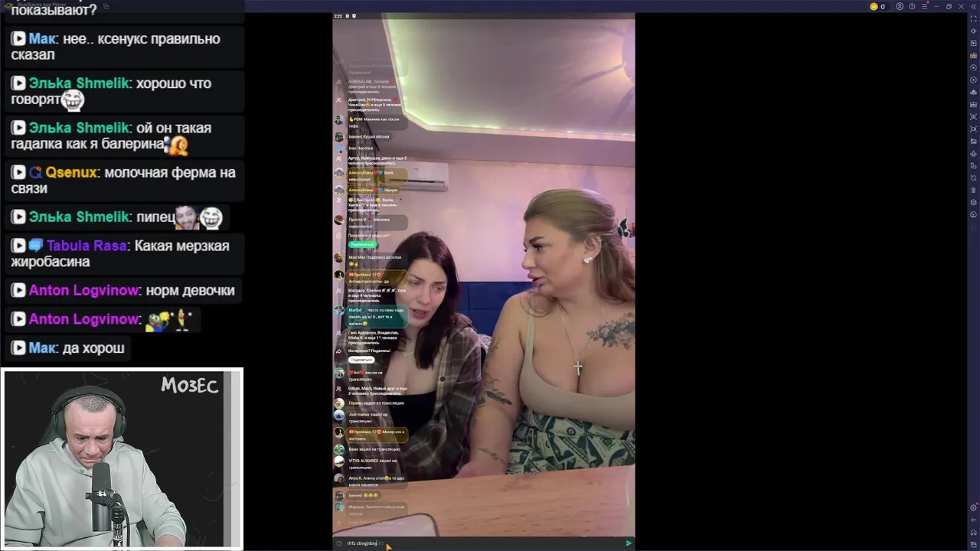Tap the white Поделиться button in chat

361,360
